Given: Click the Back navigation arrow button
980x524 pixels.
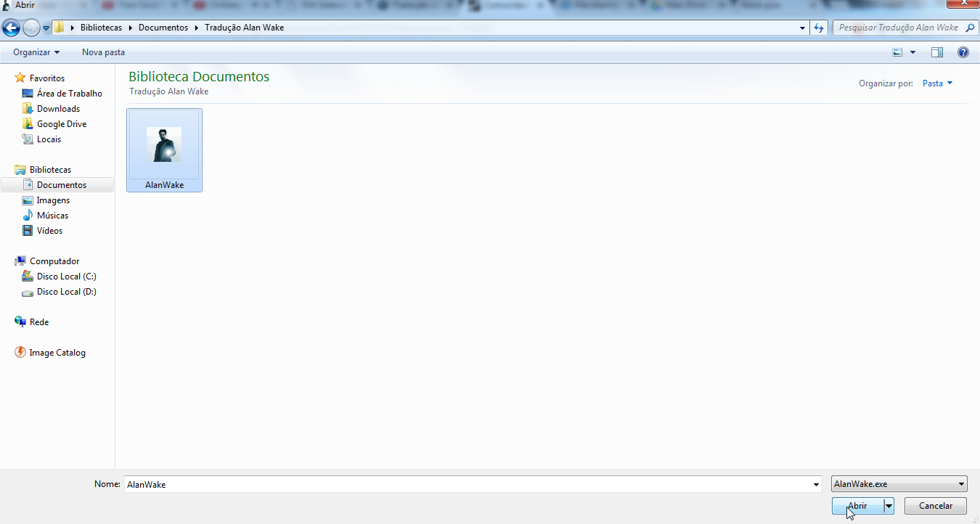Looking at the screenshot, I should [x=11, y=28].
